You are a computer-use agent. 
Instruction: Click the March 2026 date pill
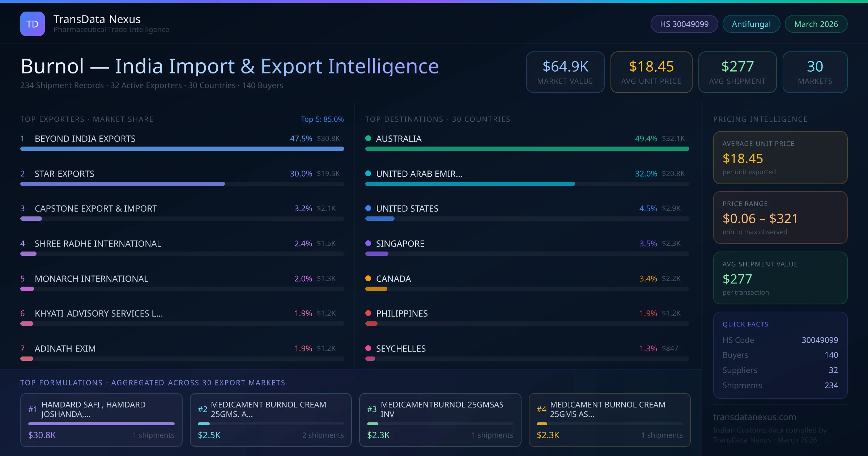816,24
